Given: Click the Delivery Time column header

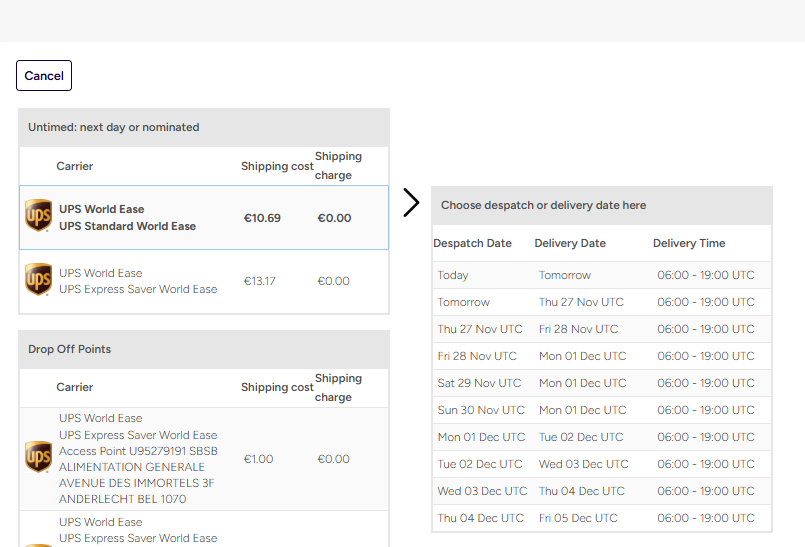Looking at the screenshot, I should coord(689,243).
